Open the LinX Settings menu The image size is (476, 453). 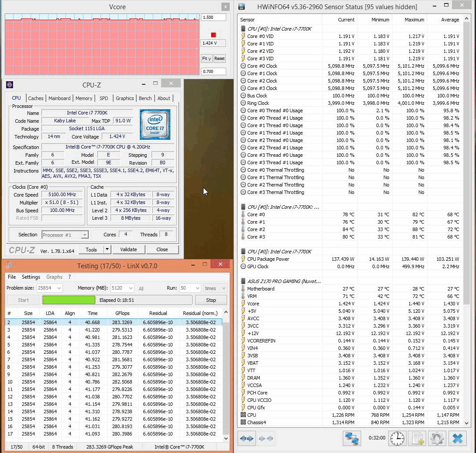[31, 277]
